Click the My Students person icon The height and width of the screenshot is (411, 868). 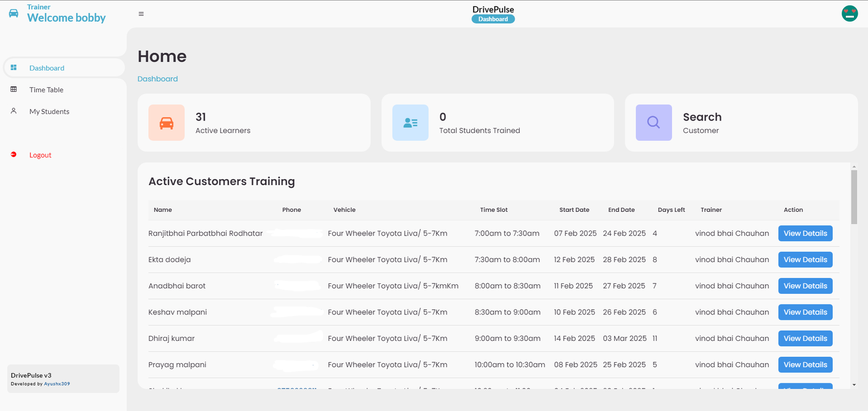[14, 111]
